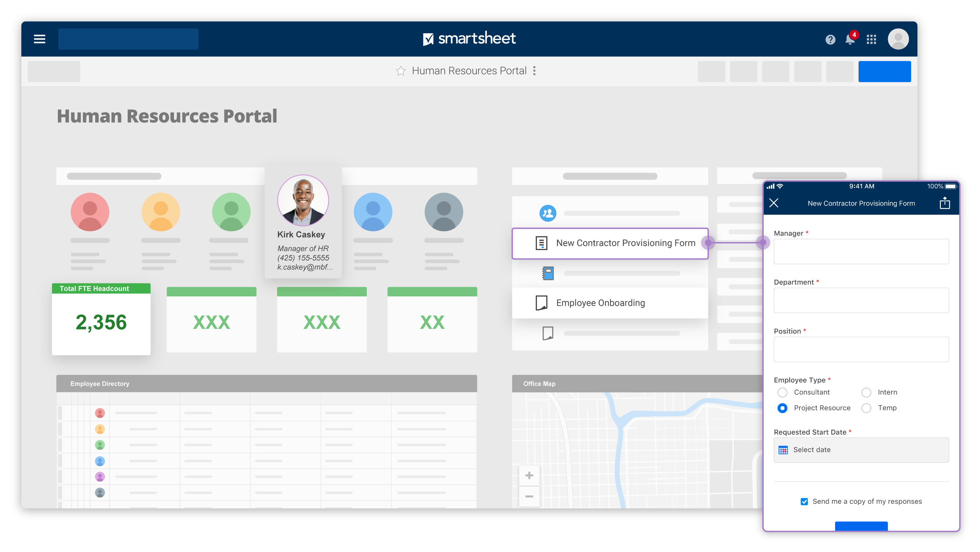The image size is (980, 552).
Task: Click the Manager input field
Action: click(x=862, y=253)
